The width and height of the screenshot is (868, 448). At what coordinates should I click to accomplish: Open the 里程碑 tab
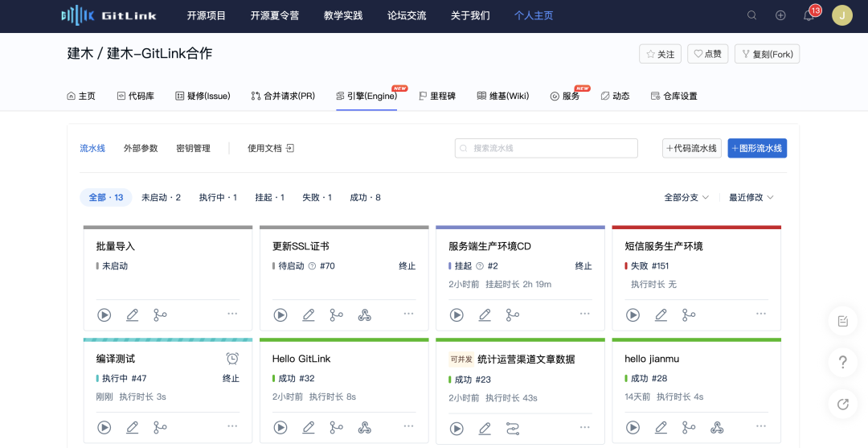pos(437,96)
